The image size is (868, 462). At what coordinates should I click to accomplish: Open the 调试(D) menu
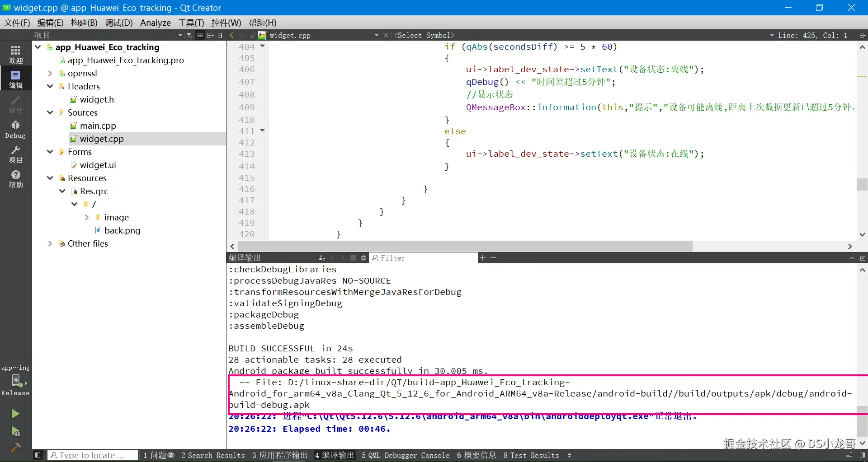click(x=119, y=23)
